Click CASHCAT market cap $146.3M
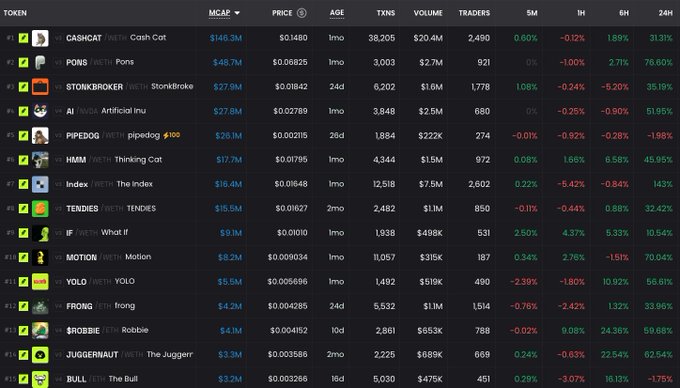 pyautogui.click(x=226, y=38)
